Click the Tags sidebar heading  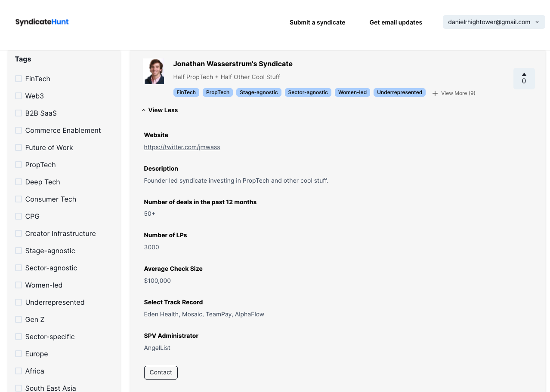[23, 59]
